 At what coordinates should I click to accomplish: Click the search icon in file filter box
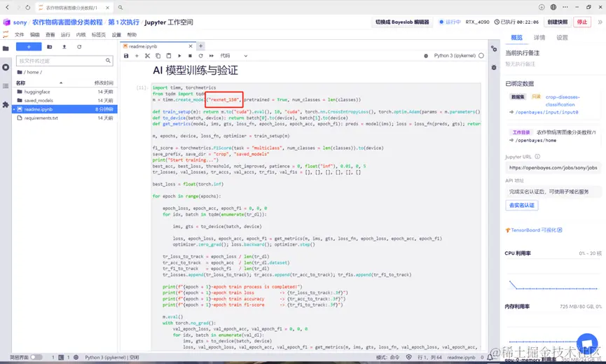(x=108, y=61)
